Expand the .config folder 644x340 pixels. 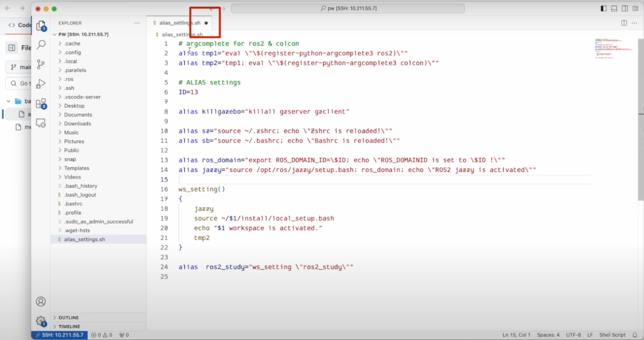coord(73,52)
